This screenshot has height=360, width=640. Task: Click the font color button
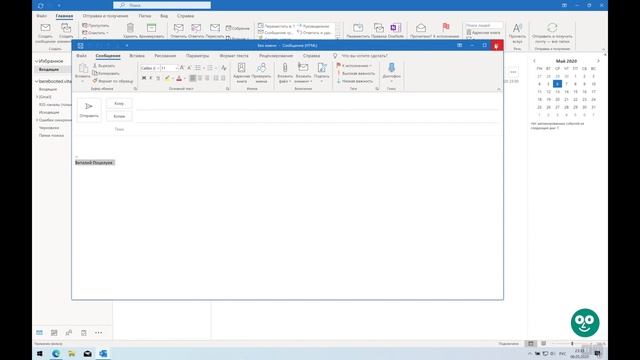(179, 78)
